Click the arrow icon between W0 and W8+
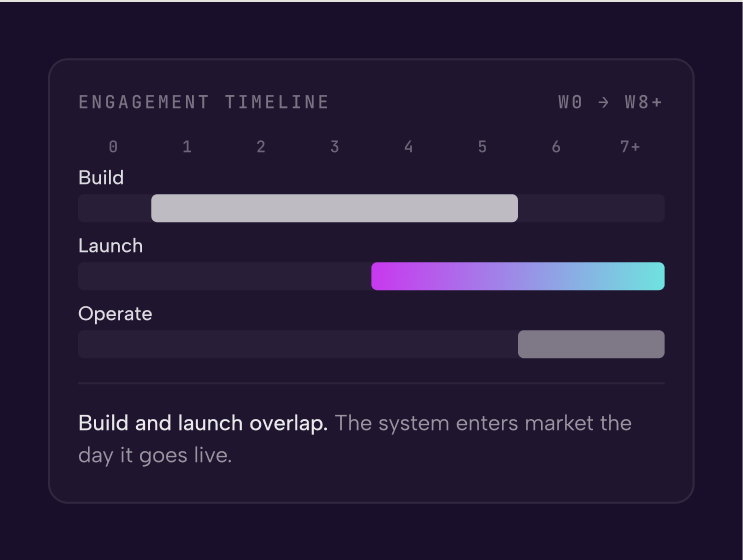The image size is (743, 560). (603, 102)
